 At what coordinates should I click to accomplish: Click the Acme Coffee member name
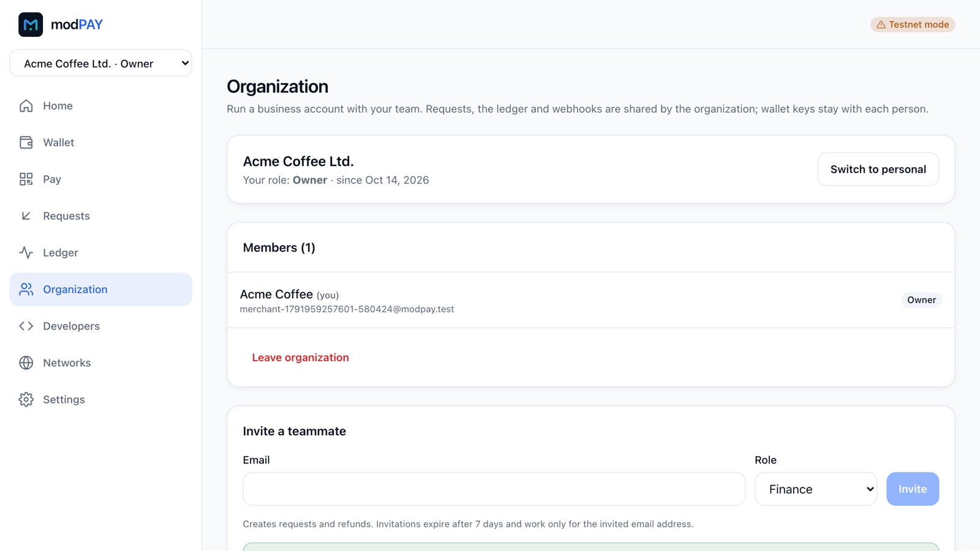click(x=276, y=294)
